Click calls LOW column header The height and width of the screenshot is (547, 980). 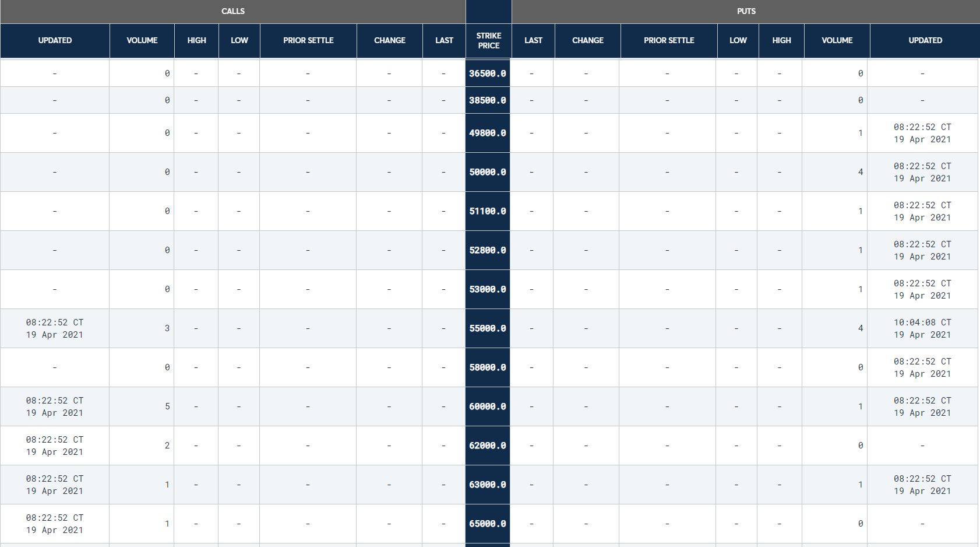[x=239, y=40]
